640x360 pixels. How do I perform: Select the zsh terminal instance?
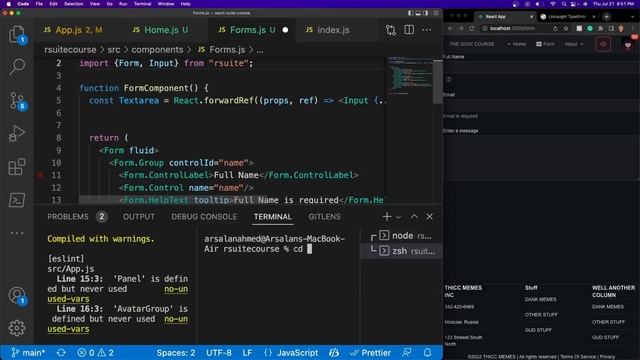pos(402,251)
